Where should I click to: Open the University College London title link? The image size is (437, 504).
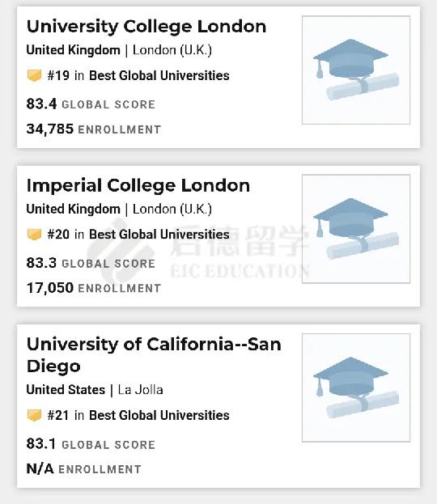tap(146, 27)
